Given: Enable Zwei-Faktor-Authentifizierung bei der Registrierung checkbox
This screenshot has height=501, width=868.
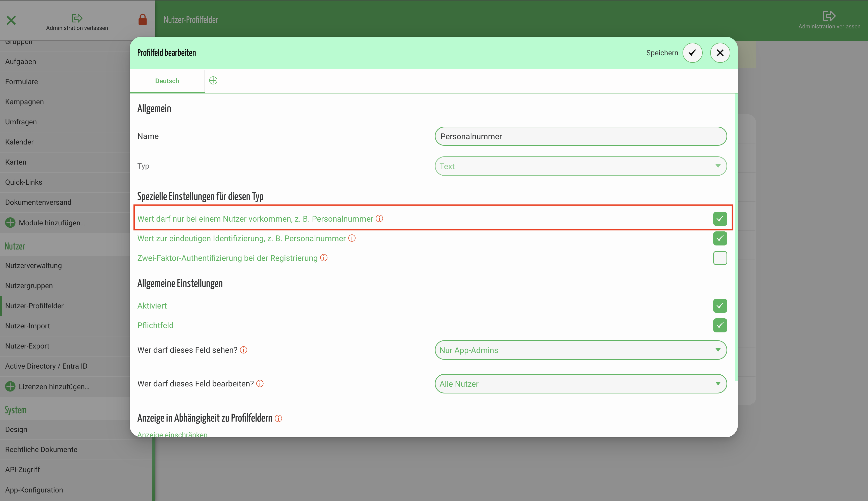Looking at the screenshot, I should [720, 258].
